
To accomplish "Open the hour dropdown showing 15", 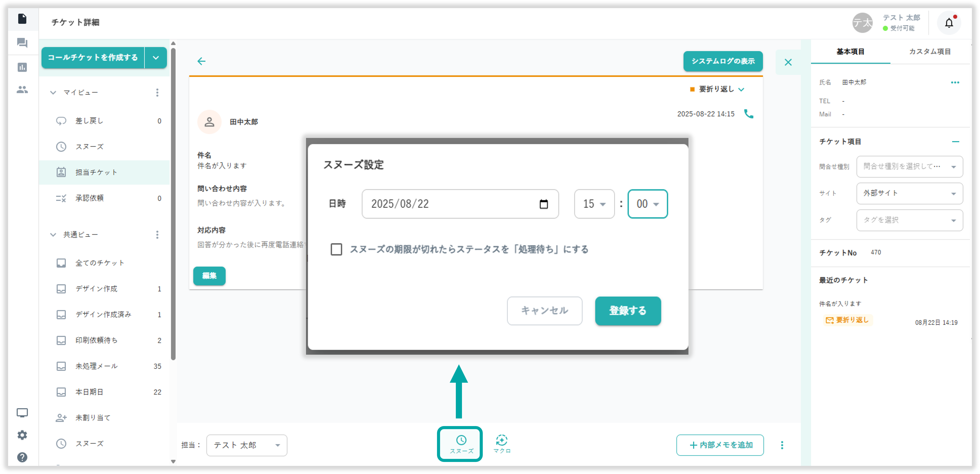I will pos(594,204).
